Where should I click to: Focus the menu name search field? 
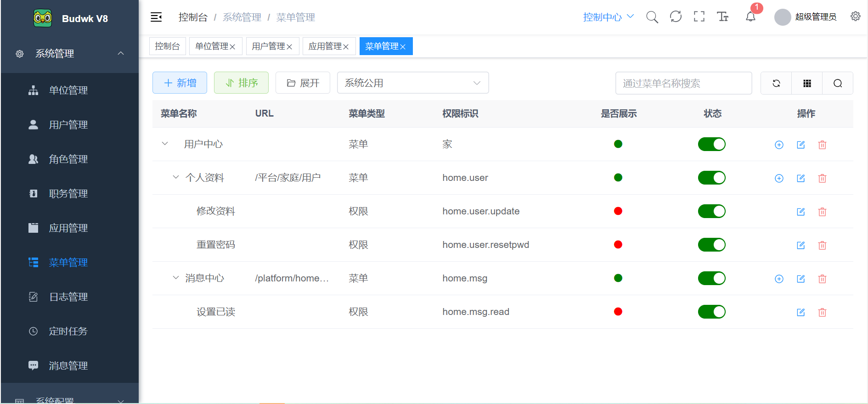pyautogui.click(x=683, y=83)
